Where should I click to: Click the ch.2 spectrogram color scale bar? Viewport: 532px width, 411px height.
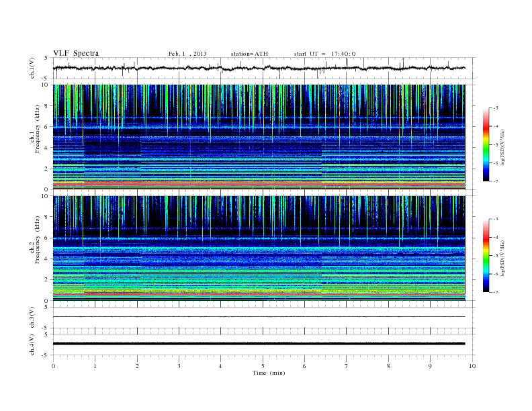(486, 256)
